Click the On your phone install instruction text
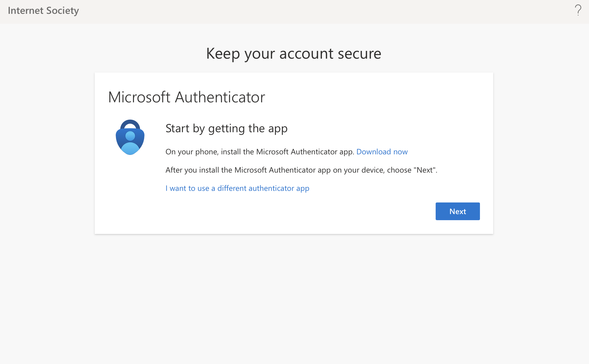 pyautogui.click(x=260, y=152)
